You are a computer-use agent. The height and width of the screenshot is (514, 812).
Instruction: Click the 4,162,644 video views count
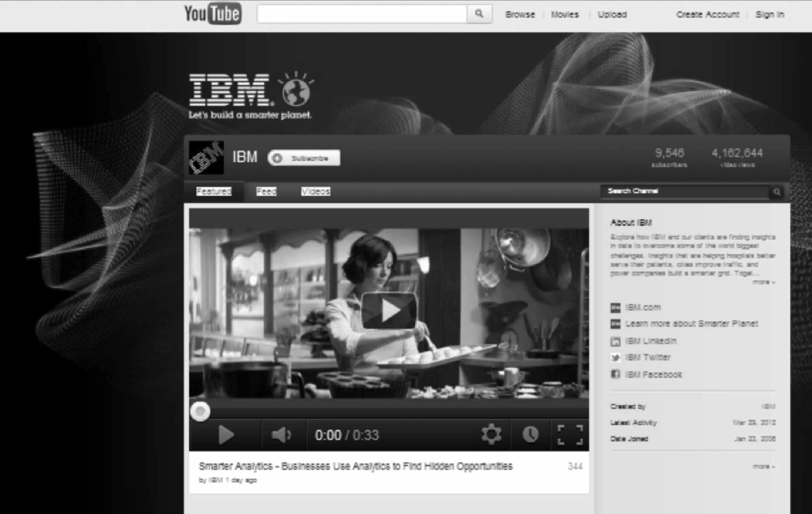tap(737, 158)
